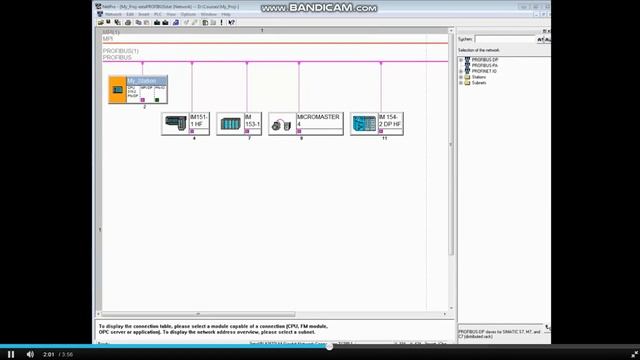Click the Print toolbar icon

pyautogui.click(x=128, y=22)
